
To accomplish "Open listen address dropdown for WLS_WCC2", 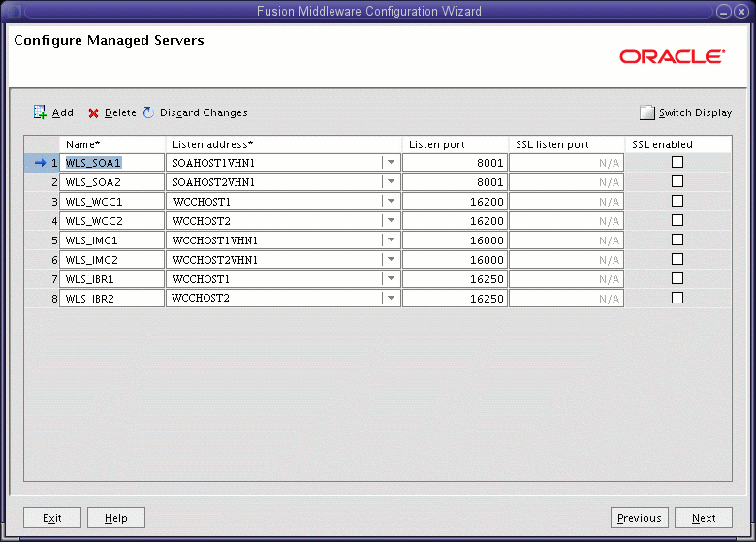I will 391,221.
